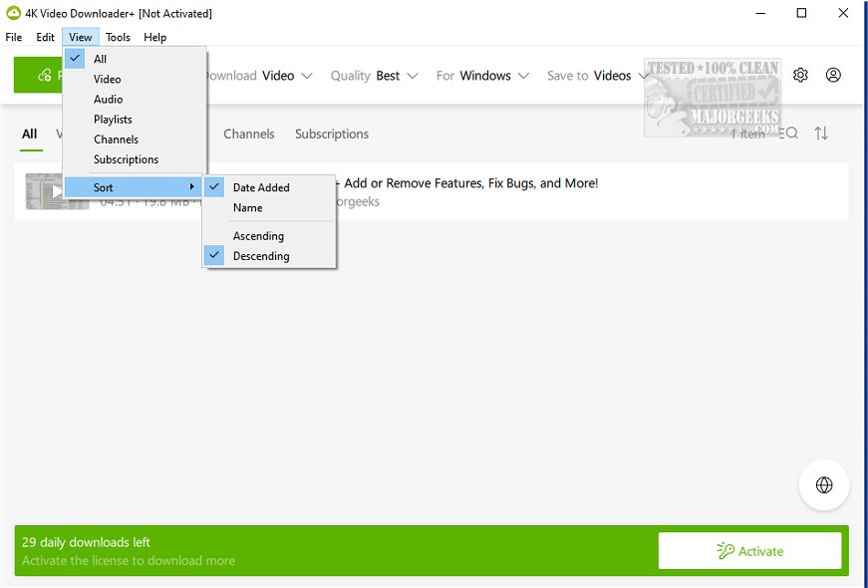Choose Audio filter in View menu

click(136, 99)
